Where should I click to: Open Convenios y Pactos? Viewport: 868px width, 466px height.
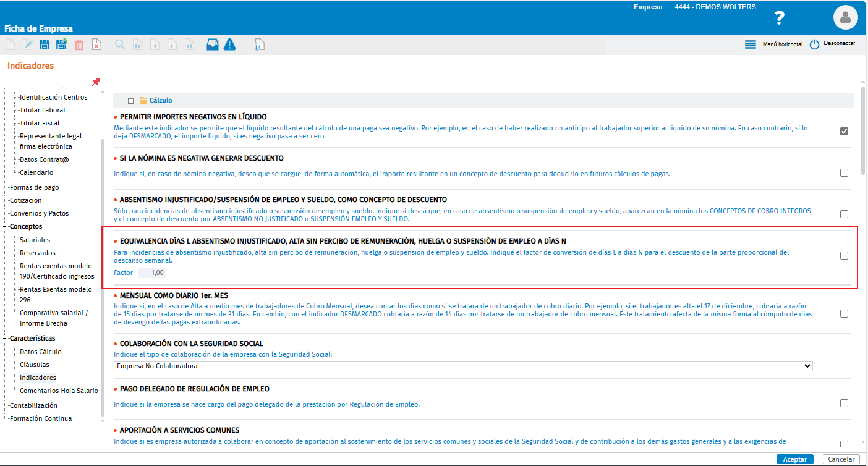(x=40, y=213)
